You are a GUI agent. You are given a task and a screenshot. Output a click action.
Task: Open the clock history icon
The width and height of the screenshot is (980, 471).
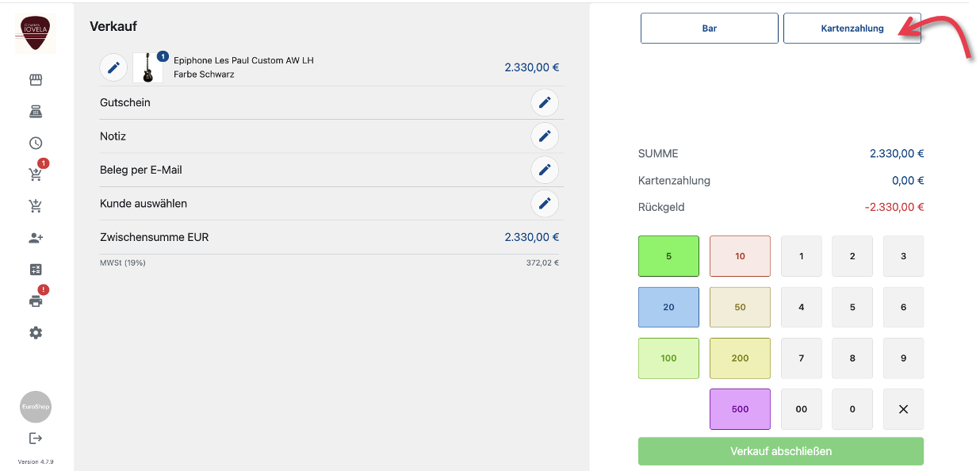coord(36,144)
